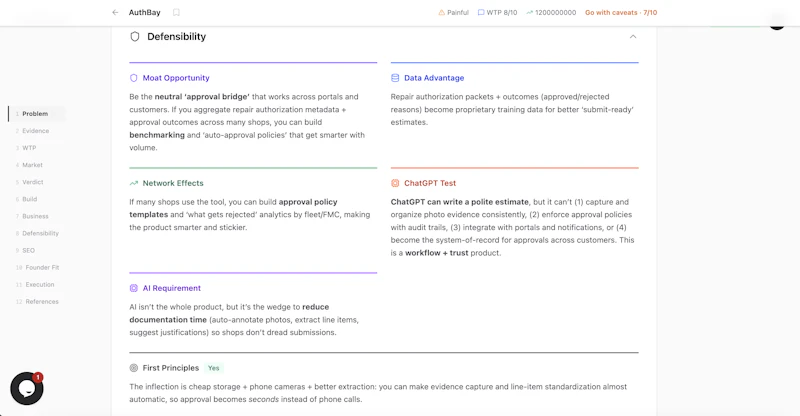
Task: Click the Defensibility shield icon
Action: [x=135, y=37]
